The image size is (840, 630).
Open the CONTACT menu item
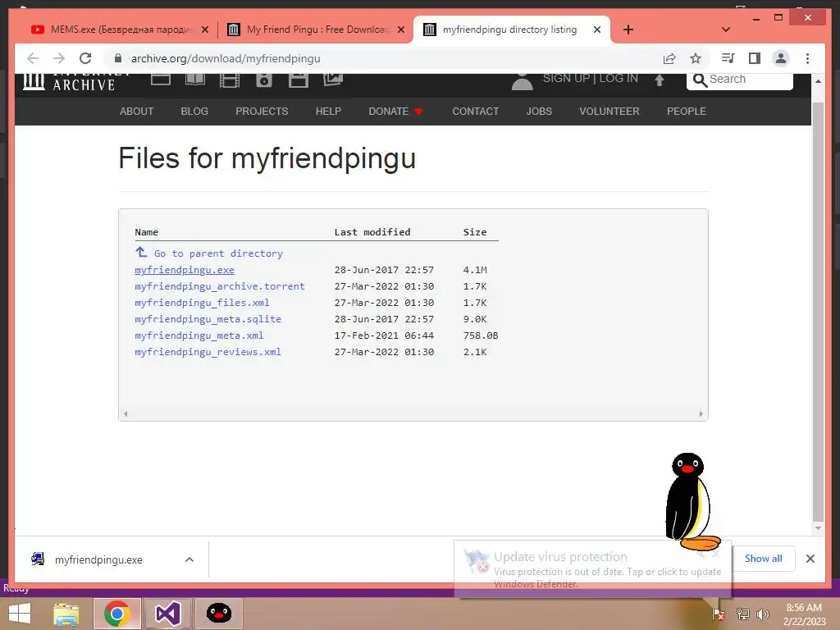pos(475,112)
